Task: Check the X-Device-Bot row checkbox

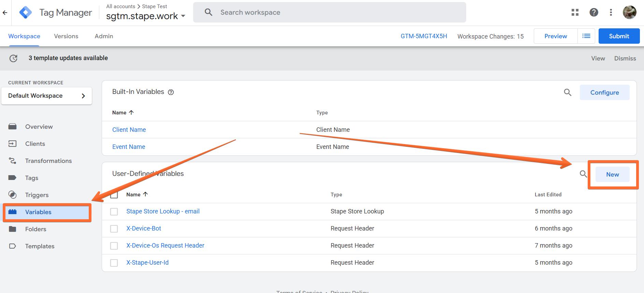Action: (114, 229)
